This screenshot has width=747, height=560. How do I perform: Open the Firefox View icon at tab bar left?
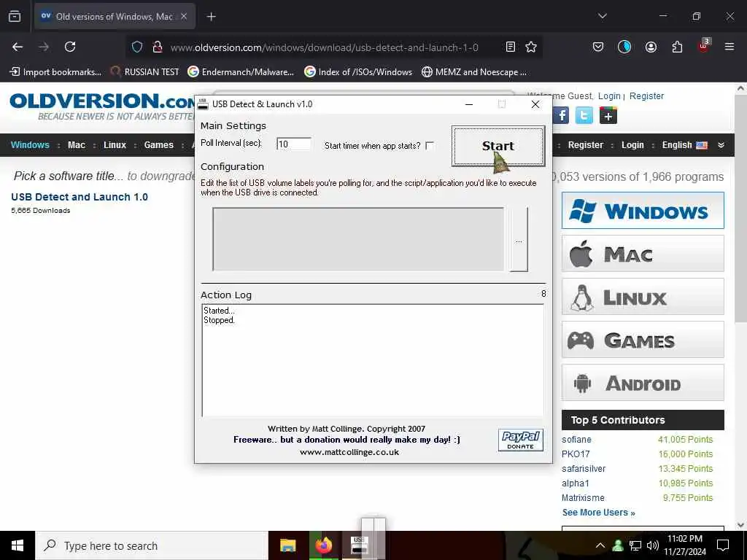15,16
